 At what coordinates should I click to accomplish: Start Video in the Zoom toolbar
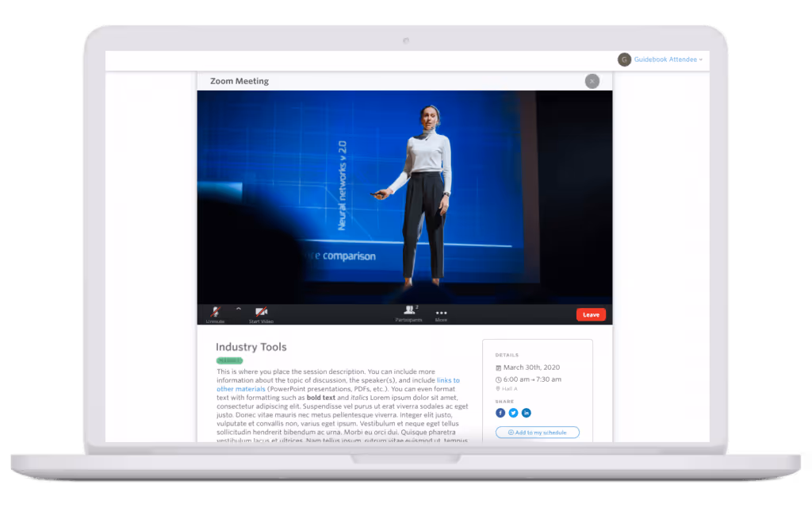pos(261,314)
